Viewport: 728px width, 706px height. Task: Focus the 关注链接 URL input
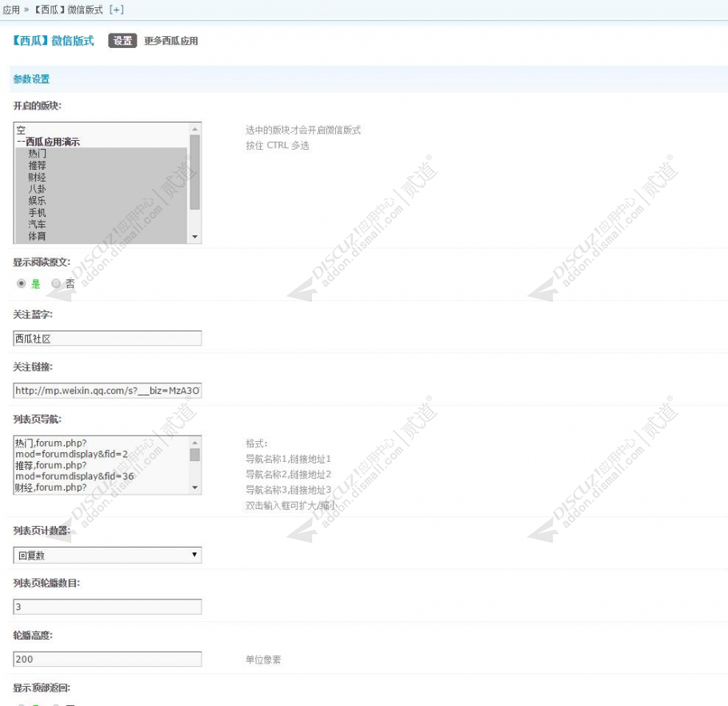(x=107, y=391)
